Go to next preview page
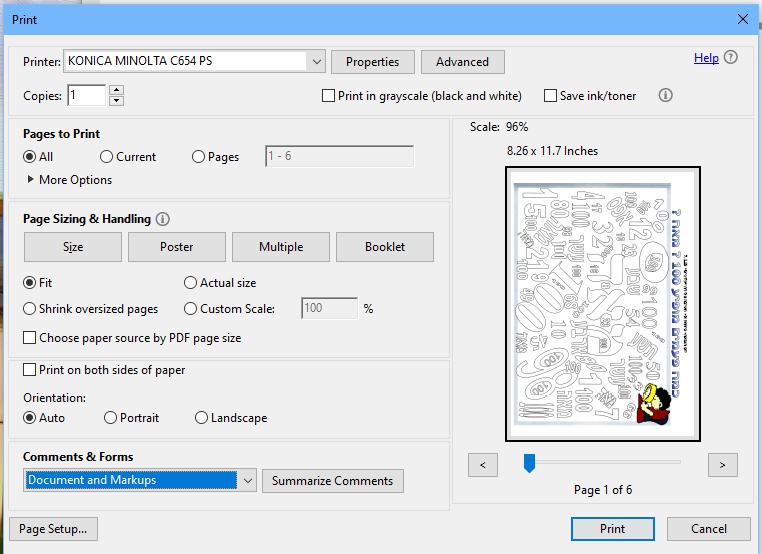This screenshot has height=554, width=762. coord(723,465)
